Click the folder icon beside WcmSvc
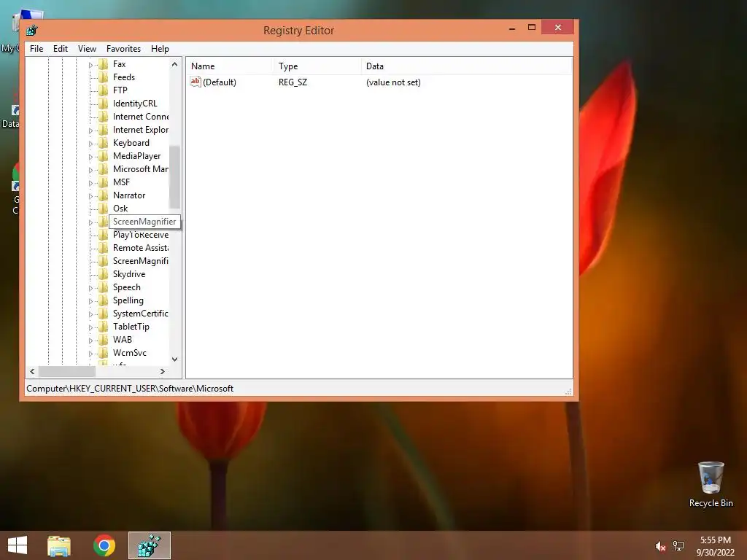The width and height of the screenshot is (747, 560). pos(103,353)
